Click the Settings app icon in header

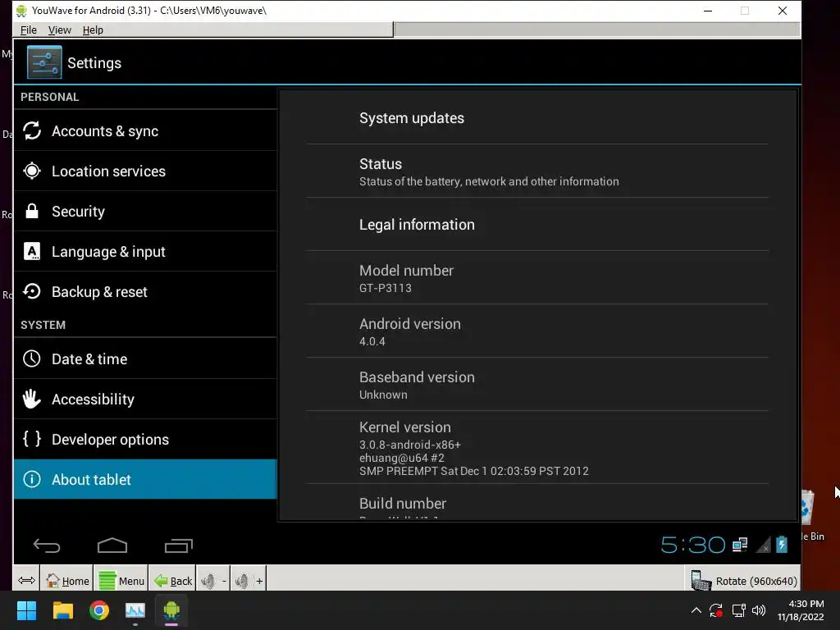pyautogui.click(x=44, y=62)
